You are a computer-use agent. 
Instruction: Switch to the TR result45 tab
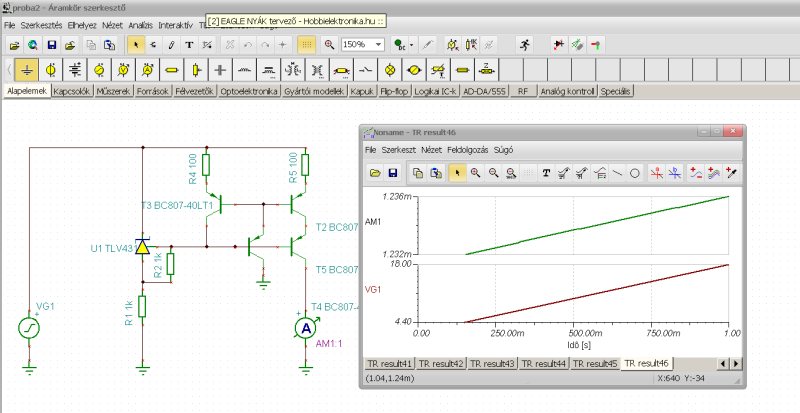click(x=595, y=363)
